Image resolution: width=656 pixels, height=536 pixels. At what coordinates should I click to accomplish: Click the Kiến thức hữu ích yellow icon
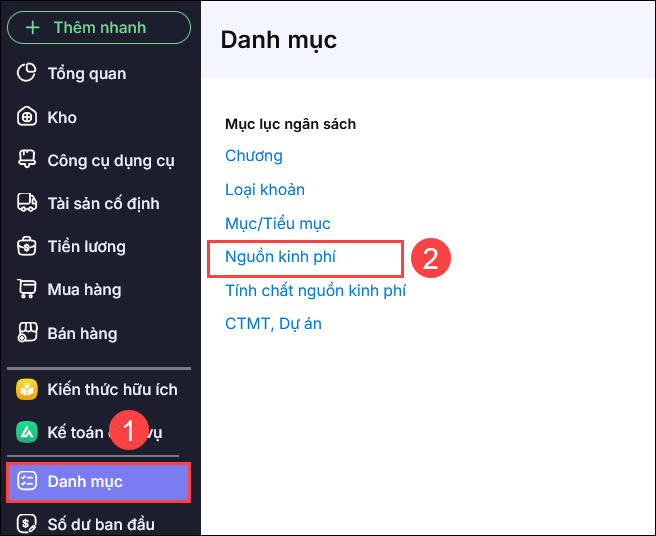point(27,389)
